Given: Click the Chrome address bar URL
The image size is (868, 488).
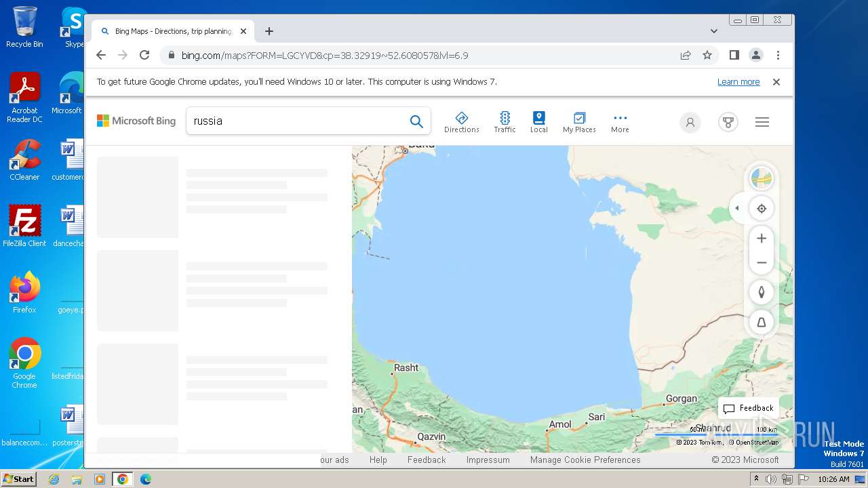Looking at the screenshot, I should click(x=325, y=56).
